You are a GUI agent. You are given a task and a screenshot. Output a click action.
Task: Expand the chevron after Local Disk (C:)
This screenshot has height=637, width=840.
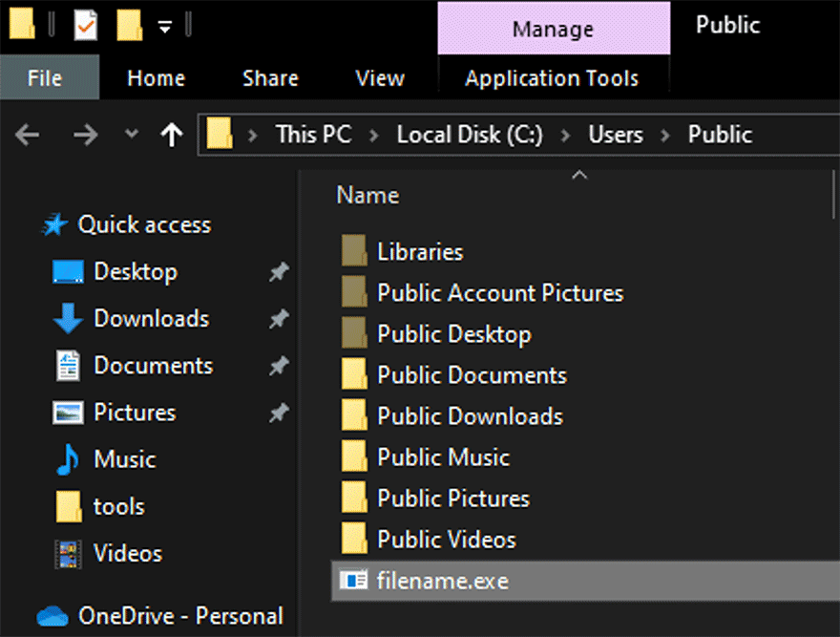click(565, 135)
